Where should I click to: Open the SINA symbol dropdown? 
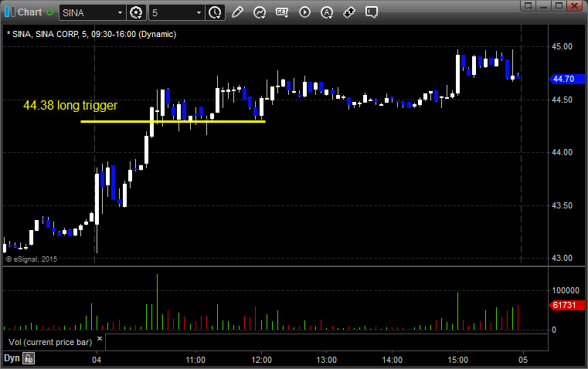tap(120, 12)
